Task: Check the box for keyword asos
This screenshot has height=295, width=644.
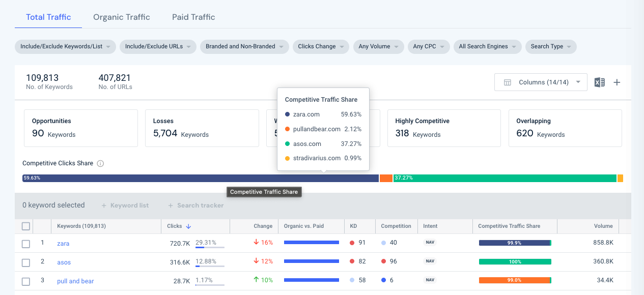Action: point(26,262)
